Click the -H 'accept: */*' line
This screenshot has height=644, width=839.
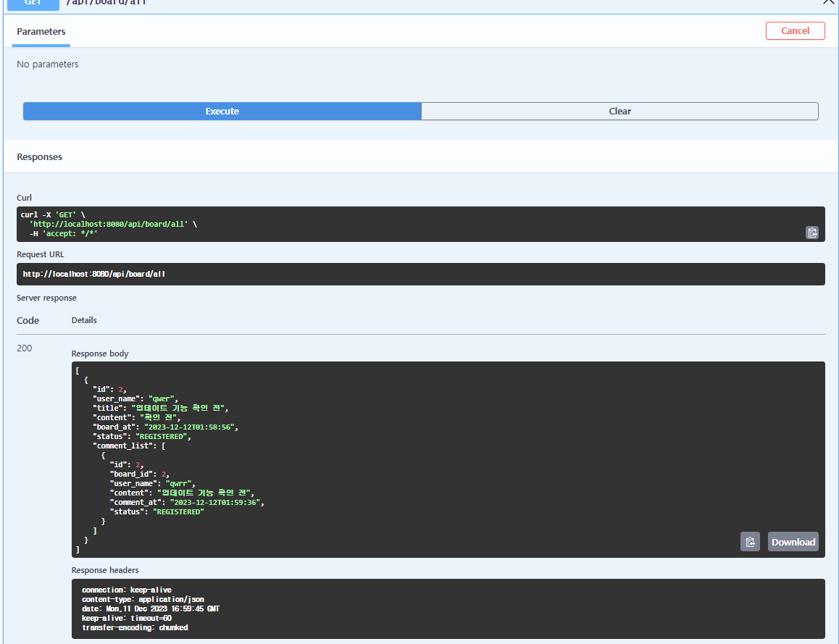(63, 234)
